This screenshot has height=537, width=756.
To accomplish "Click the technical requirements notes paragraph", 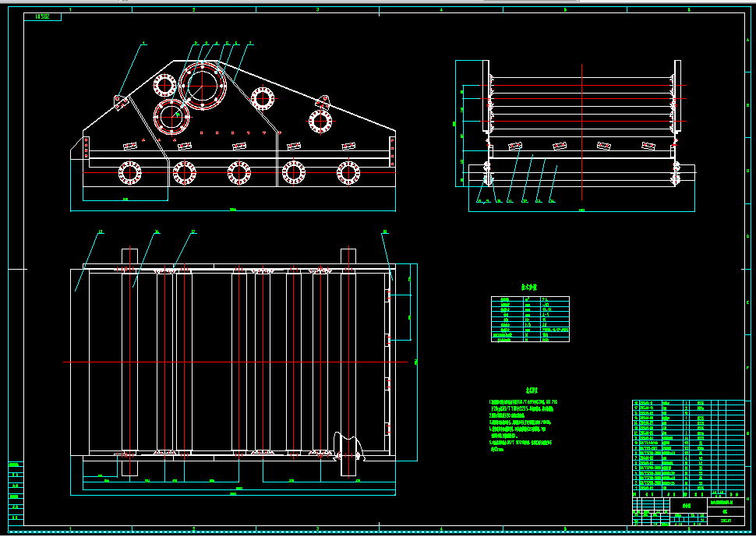I will pos(525,425).
